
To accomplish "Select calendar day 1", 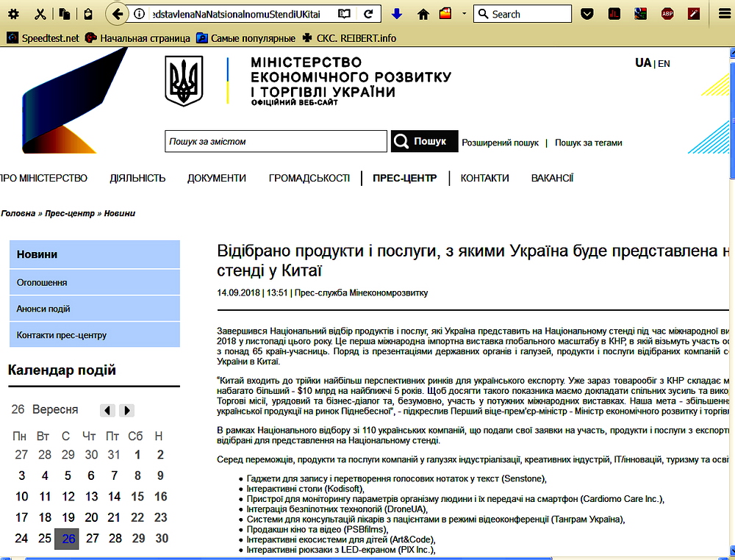I will (137, 455).
